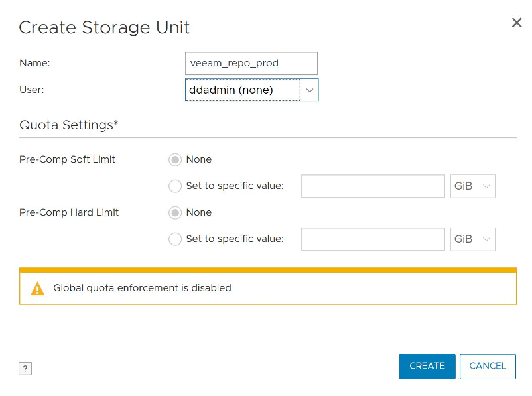Screen dimensions: 532x396
Task: Click the CREATE button
Action: (x=427, y=366)
